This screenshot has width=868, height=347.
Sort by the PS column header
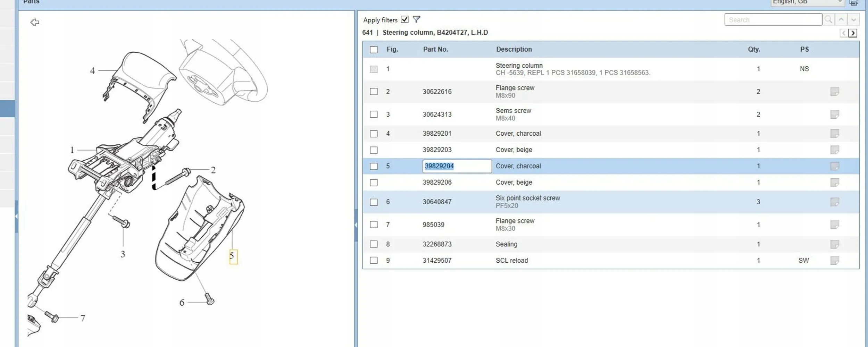[804, 49]
